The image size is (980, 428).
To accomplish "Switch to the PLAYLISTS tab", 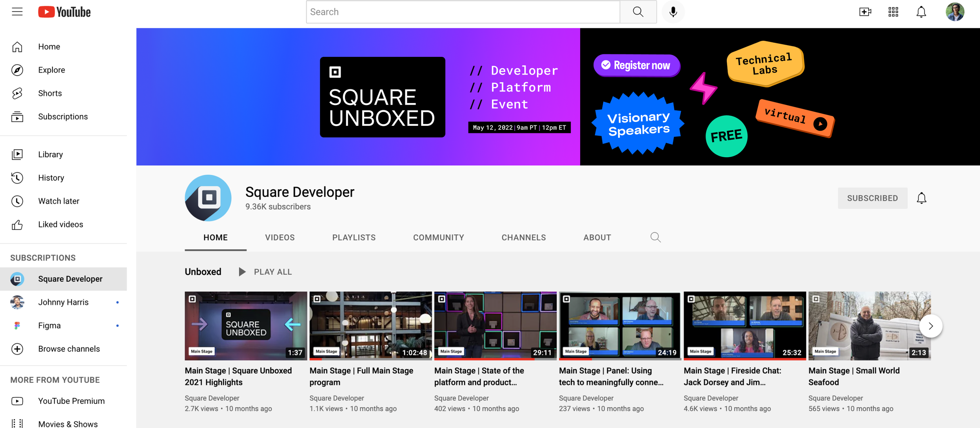I will [x=354, y=238].
